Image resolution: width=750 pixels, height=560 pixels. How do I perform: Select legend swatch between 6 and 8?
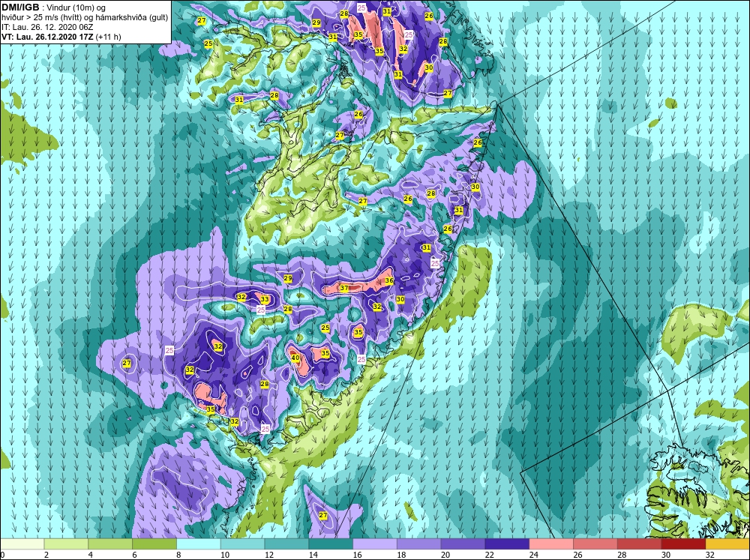[x=154, y=544]
